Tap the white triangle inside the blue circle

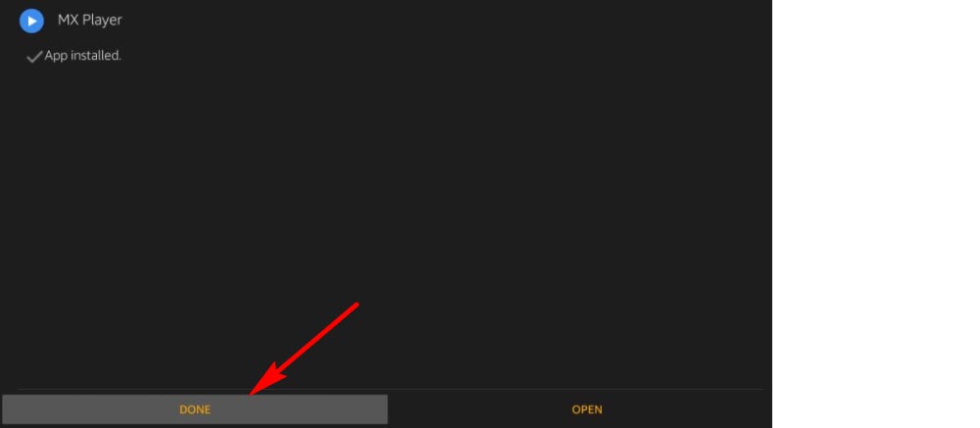tap(32, 21)
